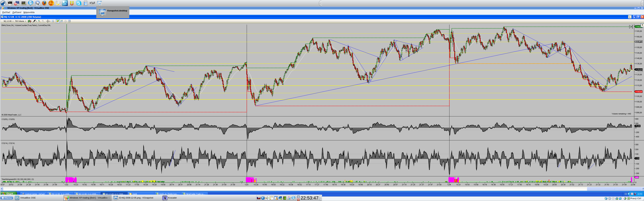
Task: Toggle the L link button in title bar
Action: (630, 17)
